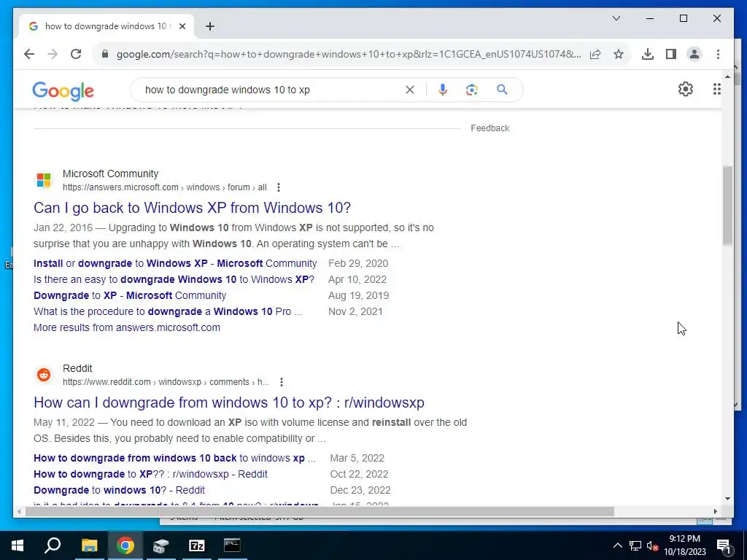Open 'Can I go back to Windows XP' result
The height and width of the screenshot is (560, 747).
192,208
